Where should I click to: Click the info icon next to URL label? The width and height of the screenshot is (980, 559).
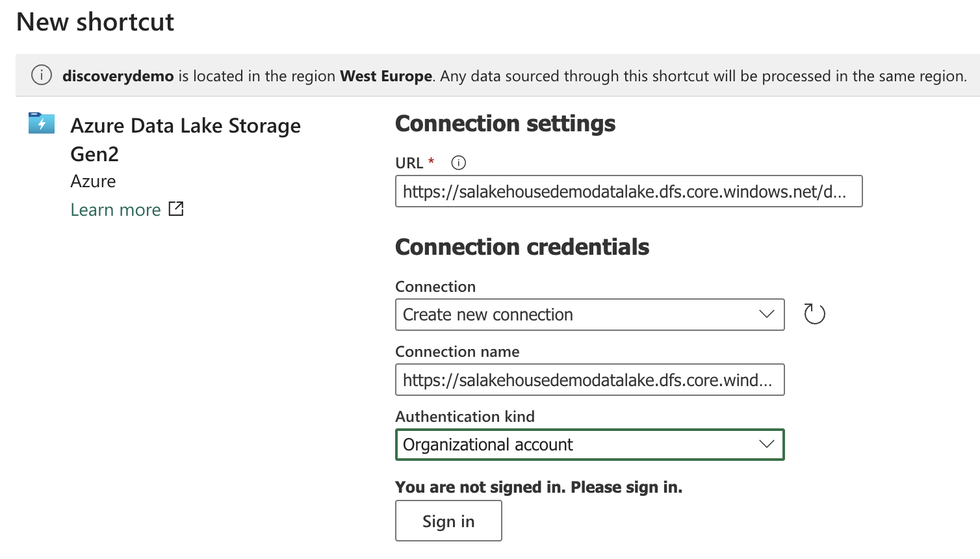coord(458,162)
